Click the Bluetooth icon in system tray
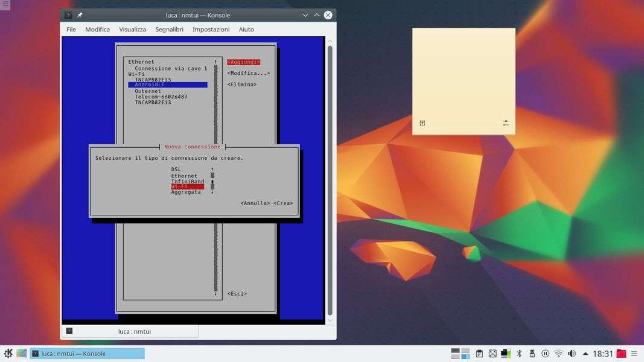Image resolution: width=644 pixels, height=362 pixels. coord(519,354)
